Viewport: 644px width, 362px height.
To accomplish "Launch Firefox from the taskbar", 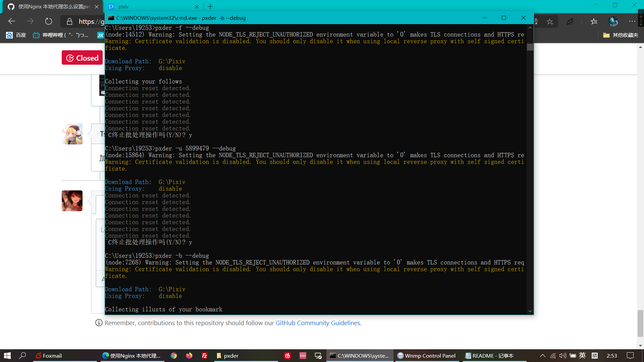I will 189,356.
